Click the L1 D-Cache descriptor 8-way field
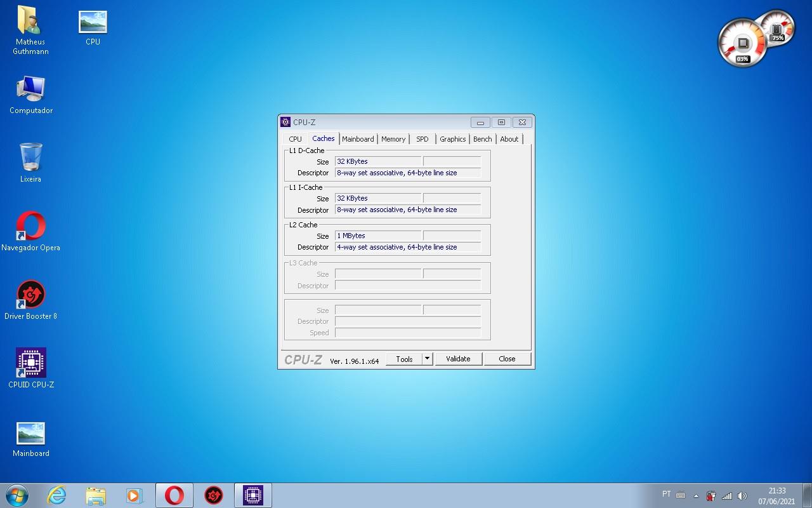The height and width of the screenshot is (508, 812). pos(408,173)
